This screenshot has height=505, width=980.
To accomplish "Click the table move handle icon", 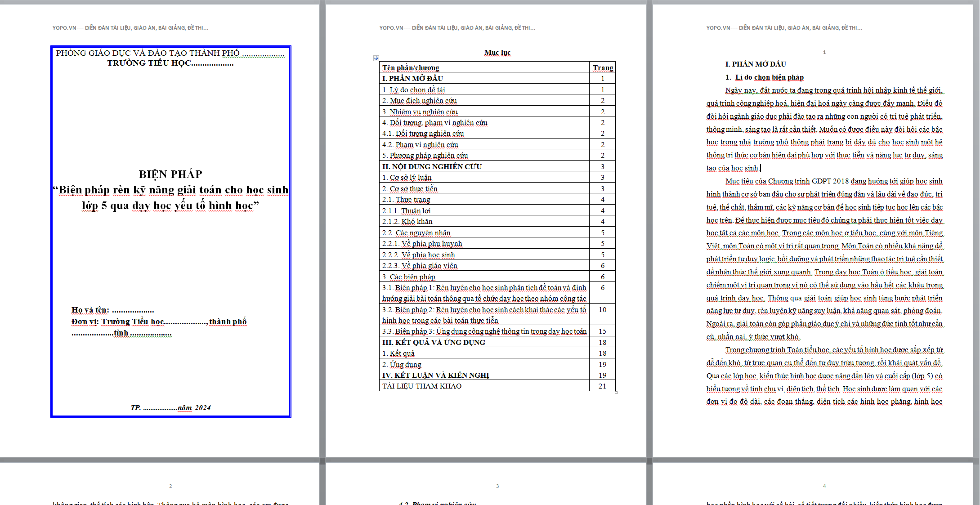I will 376,58.
